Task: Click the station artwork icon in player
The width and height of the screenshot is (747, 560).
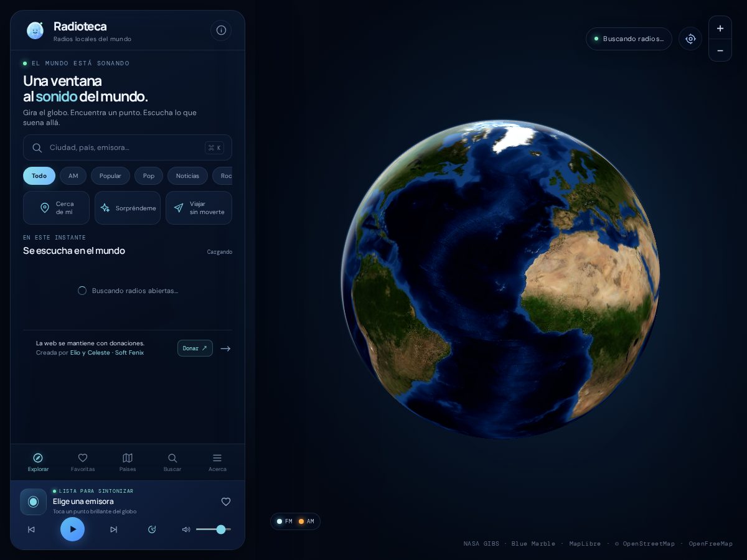Action: pos(34,502)
